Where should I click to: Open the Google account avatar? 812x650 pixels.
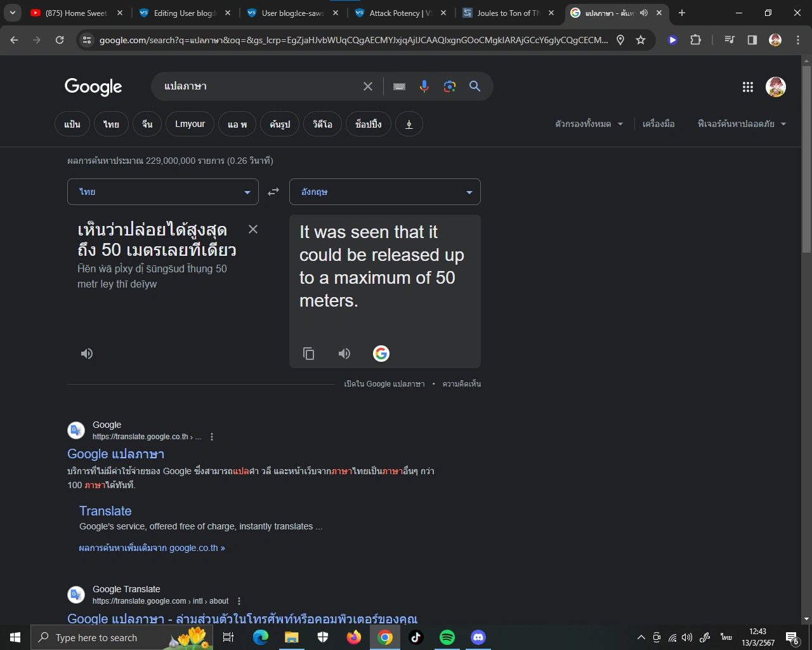tap(776, 87)
